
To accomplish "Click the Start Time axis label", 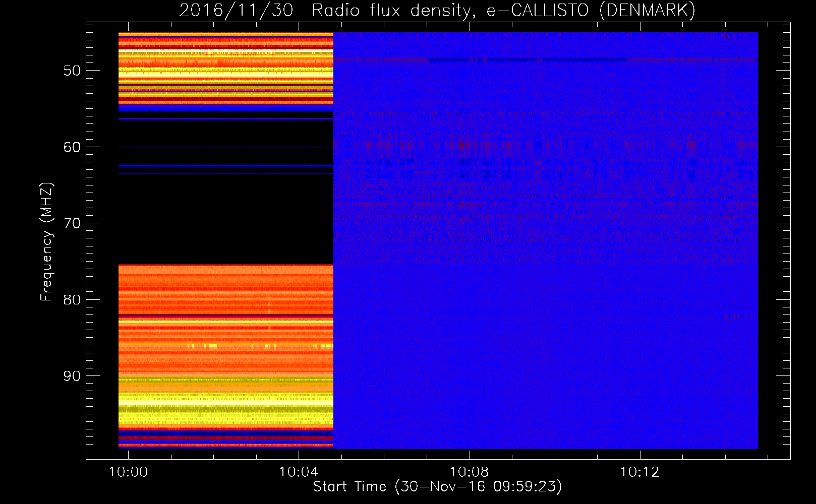I will (x=437, y=487).
